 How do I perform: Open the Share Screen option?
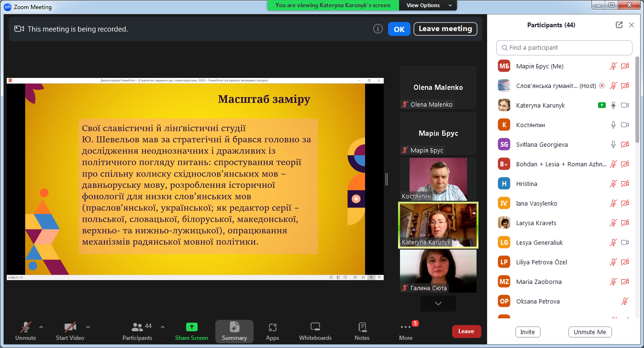[191, 331]
